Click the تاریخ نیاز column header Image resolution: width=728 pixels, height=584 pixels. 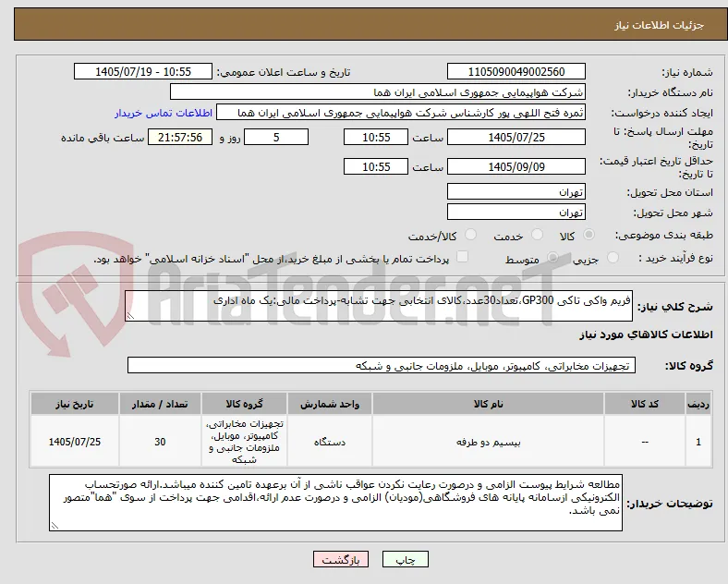point(75,404)
